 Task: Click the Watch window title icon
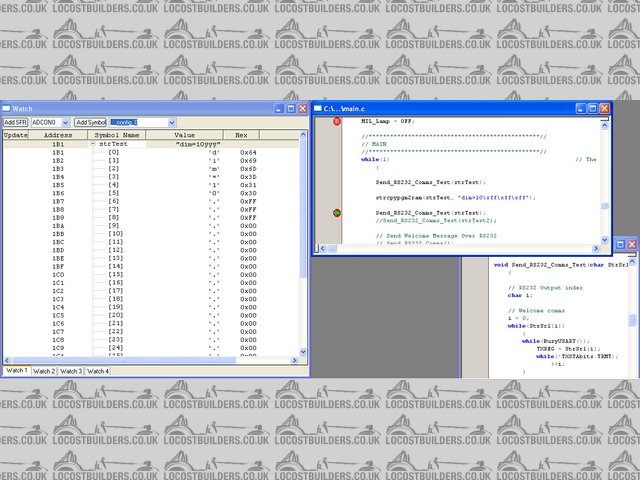6,109
